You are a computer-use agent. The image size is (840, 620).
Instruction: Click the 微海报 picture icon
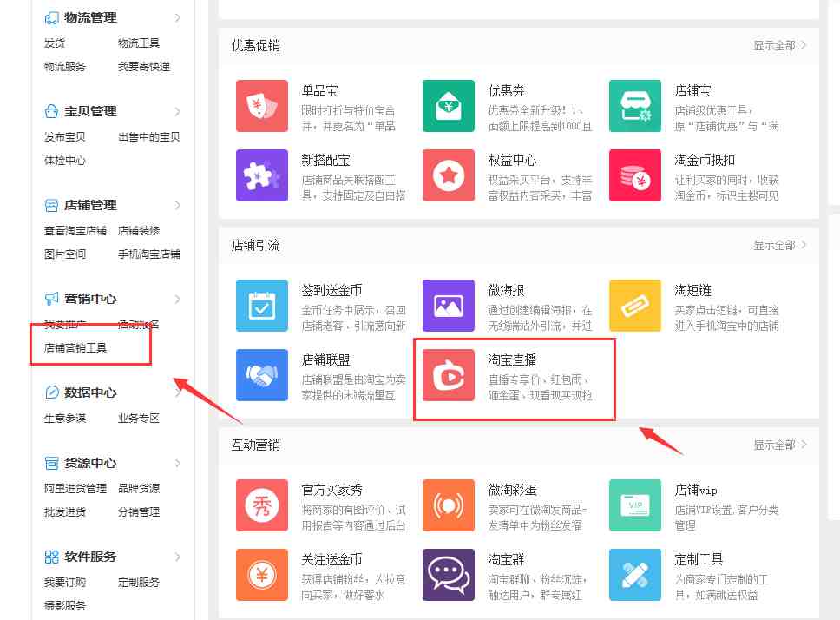[449, 306]
